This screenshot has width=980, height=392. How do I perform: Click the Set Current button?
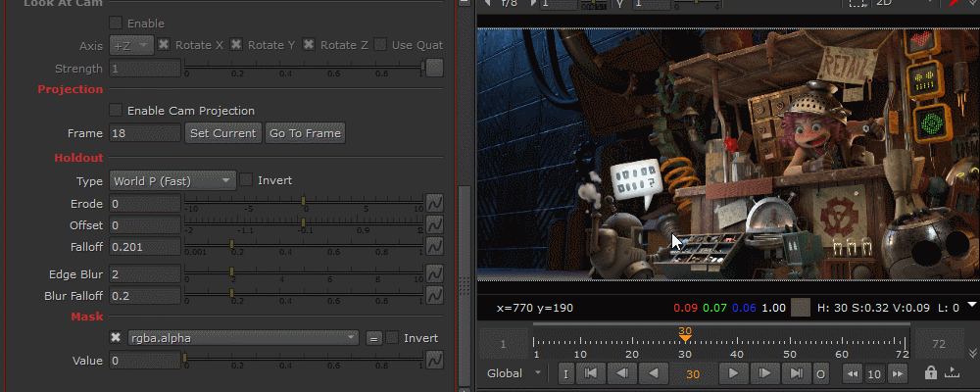point(223,133)
